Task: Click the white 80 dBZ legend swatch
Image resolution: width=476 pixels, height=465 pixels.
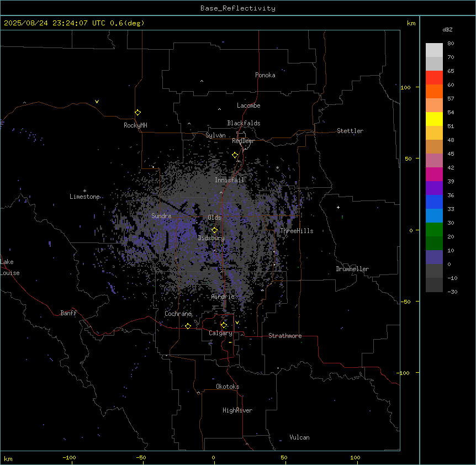Action: 434,50
